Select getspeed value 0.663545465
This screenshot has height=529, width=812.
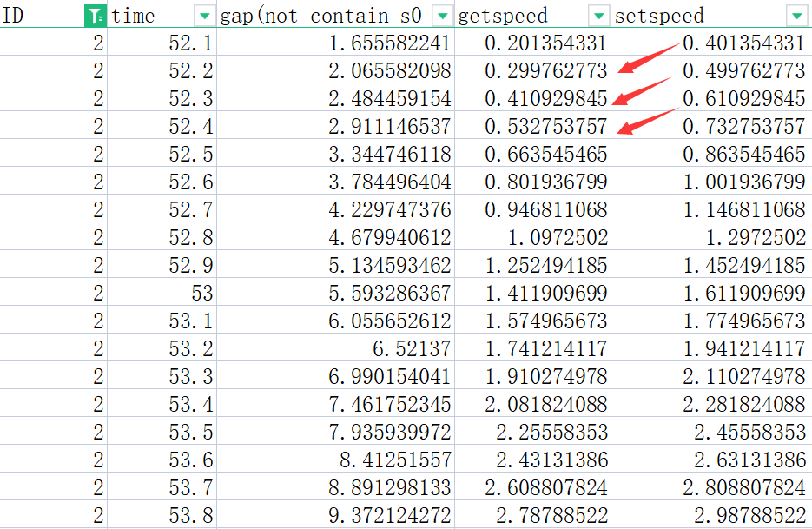(x=533, y=154)
